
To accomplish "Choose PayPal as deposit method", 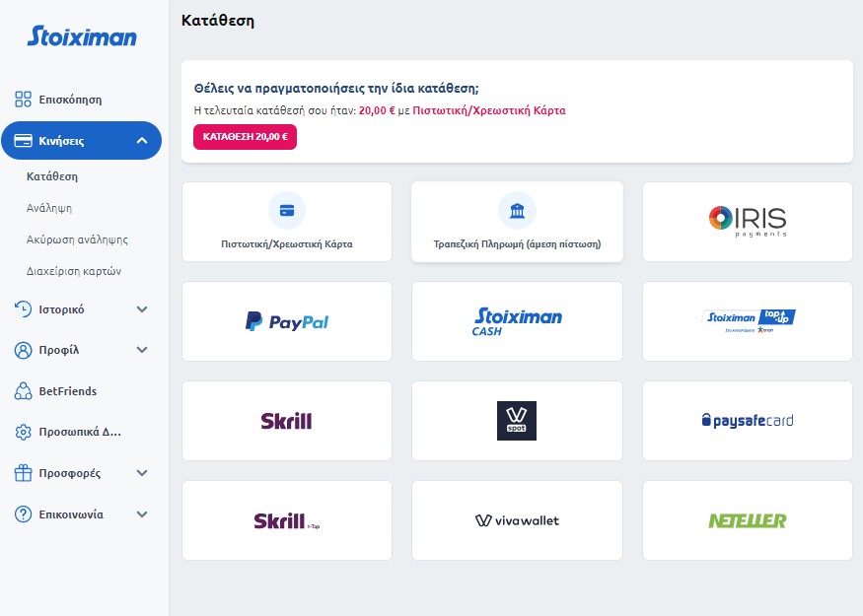I will coord(287,321).
